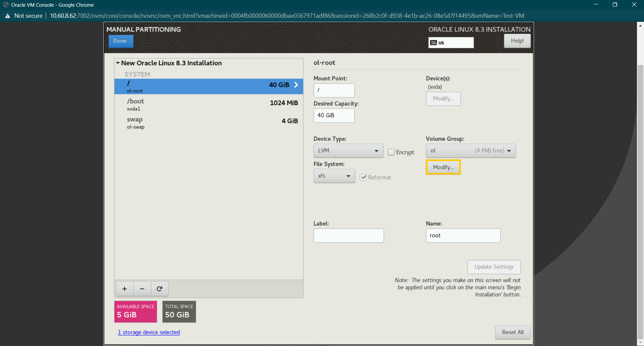The height and width of the screenshot is (346, 644).
Task: Open the Volume Group ol dropdown
Action: (x=471, y=151)
